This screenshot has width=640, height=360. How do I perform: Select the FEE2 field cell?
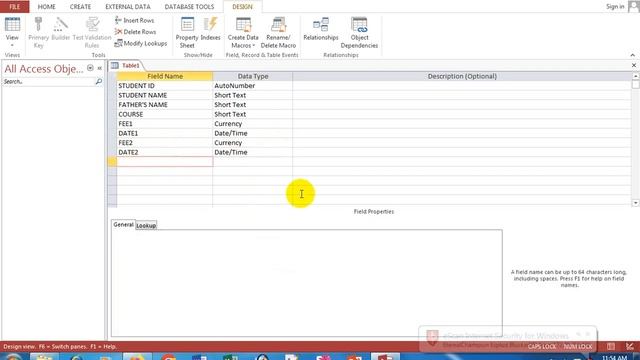tap(164, 142)
